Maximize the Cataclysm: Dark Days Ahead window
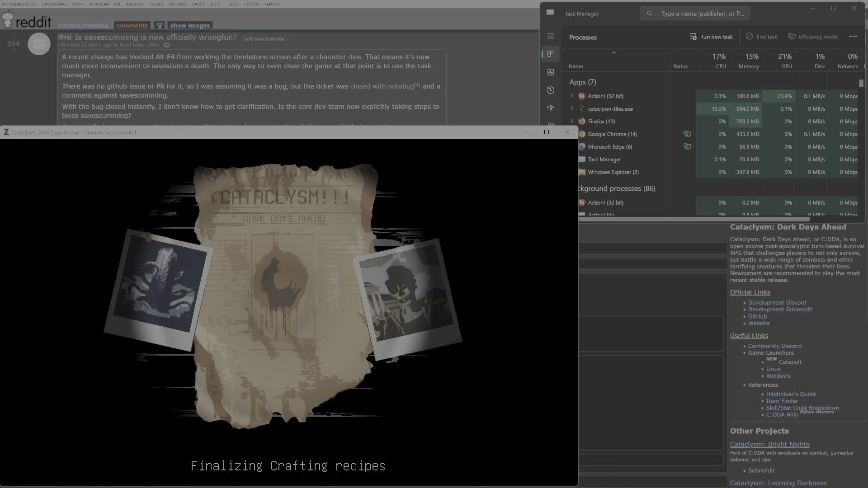This screenshot has height=488, width=868. [x=546, y=132]
